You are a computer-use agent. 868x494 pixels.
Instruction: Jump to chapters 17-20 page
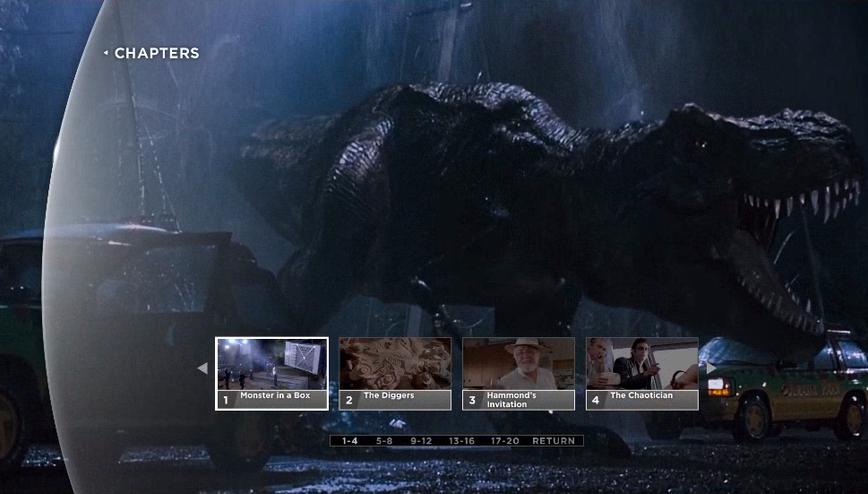coord(505,441)
